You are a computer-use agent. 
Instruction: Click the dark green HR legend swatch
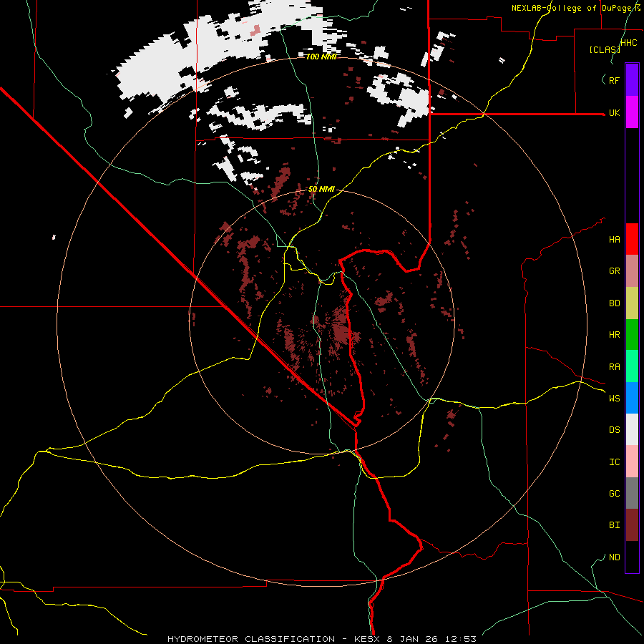pos(632,335)
